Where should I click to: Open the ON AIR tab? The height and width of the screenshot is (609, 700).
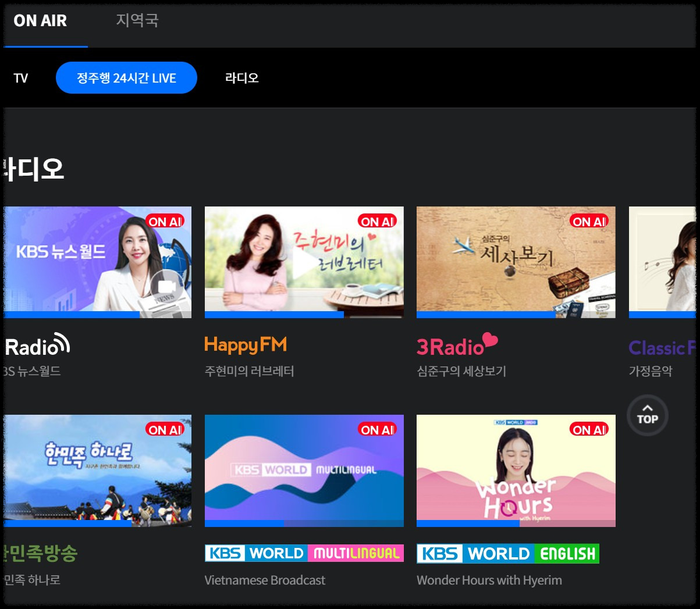(40, 21)
